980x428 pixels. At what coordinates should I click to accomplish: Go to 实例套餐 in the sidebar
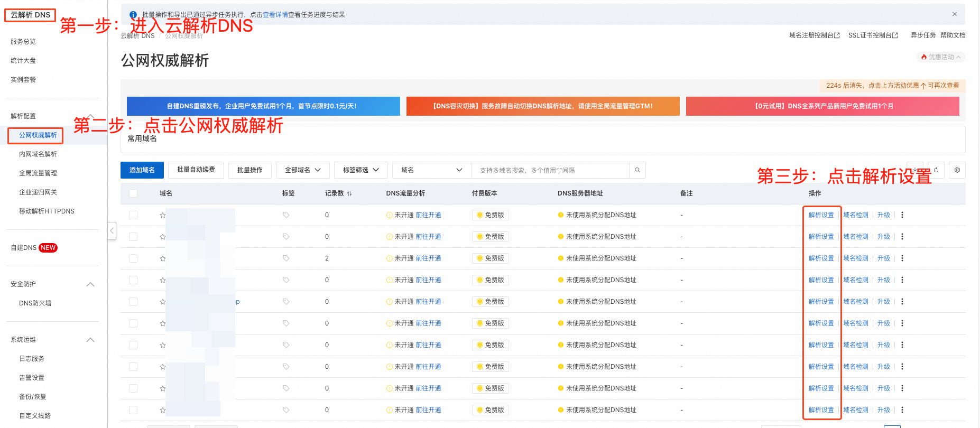coord(23,80)
